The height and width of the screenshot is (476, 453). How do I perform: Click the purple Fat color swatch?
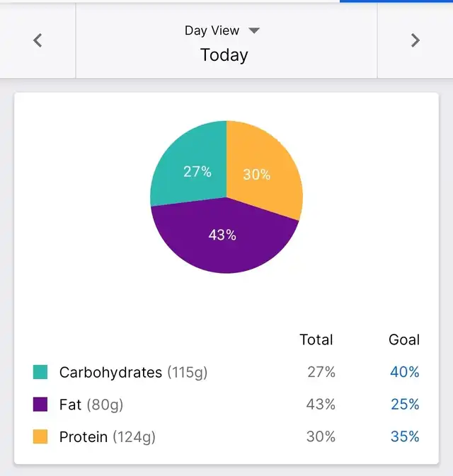pos(40,405)
